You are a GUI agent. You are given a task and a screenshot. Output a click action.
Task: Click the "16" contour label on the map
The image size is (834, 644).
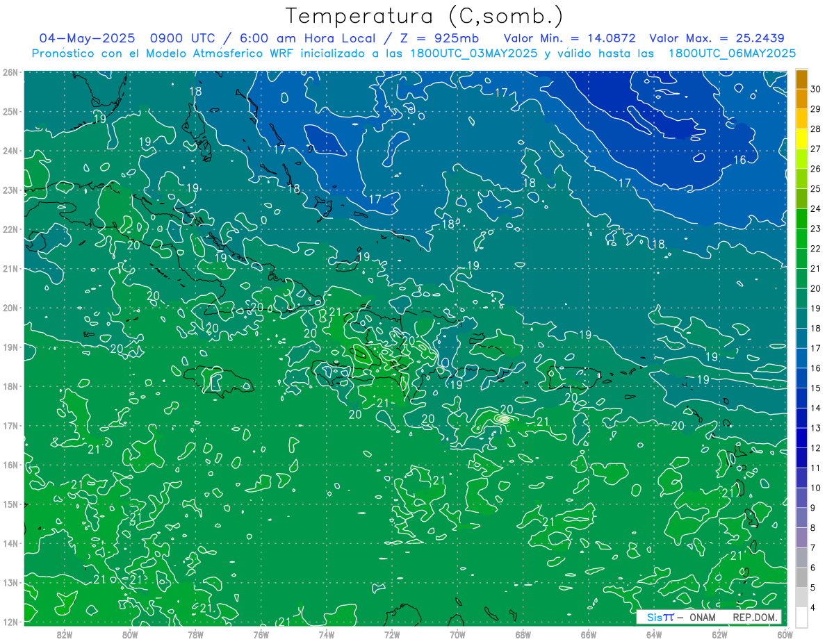click(739, 160)
